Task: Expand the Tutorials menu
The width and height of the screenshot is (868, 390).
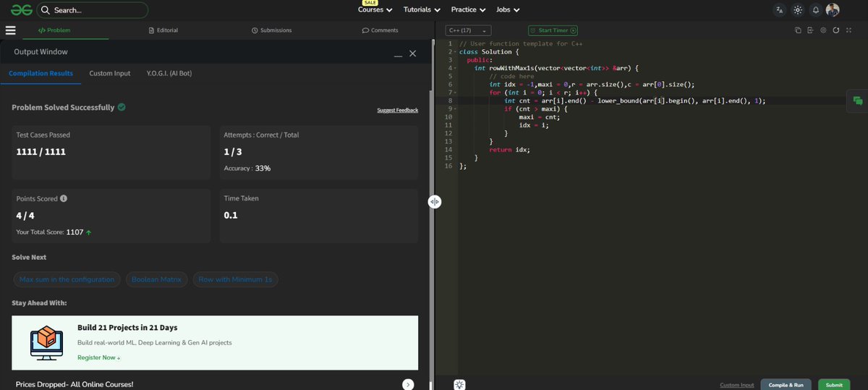Action: click(x=422, y=10)
